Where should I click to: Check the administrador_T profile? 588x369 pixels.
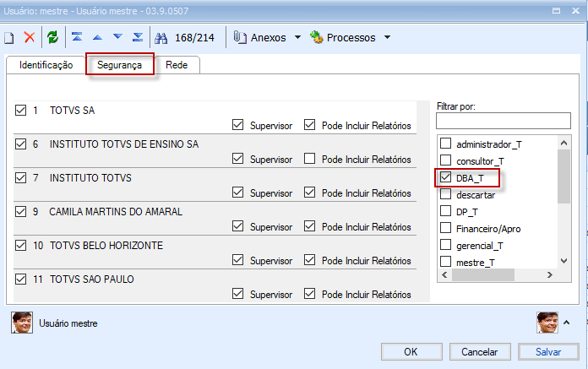coord(445,144)
